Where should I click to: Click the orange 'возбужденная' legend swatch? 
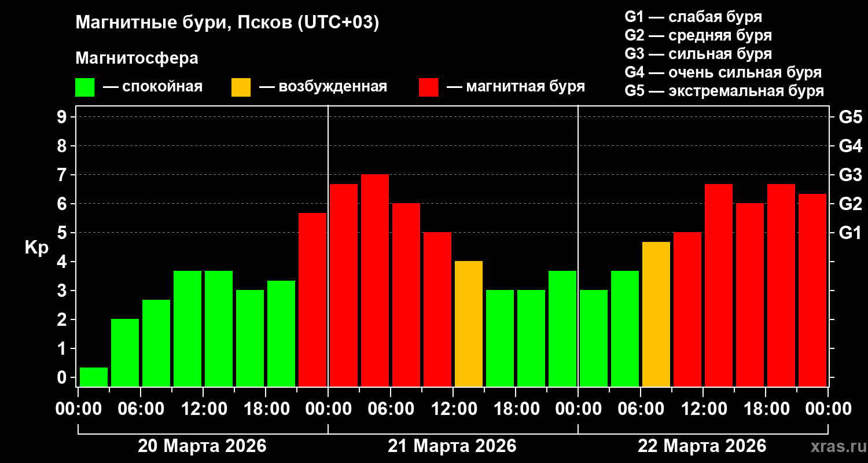(241, 87)
